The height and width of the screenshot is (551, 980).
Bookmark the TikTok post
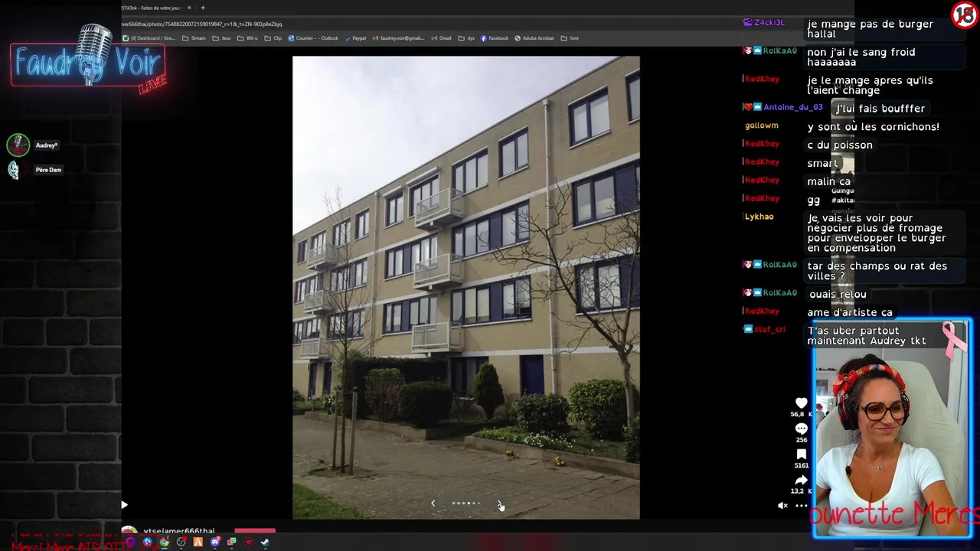click(x=801, y=455)
